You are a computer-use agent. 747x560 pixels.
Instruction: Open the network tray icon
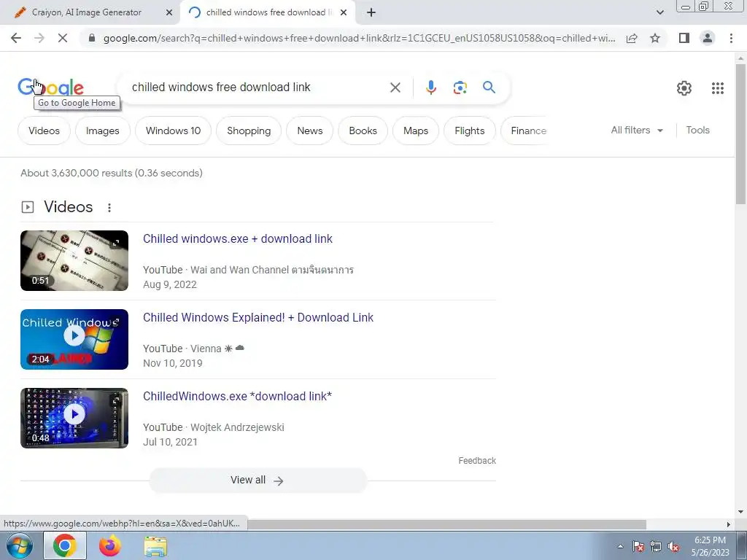[x=656, y=547]
